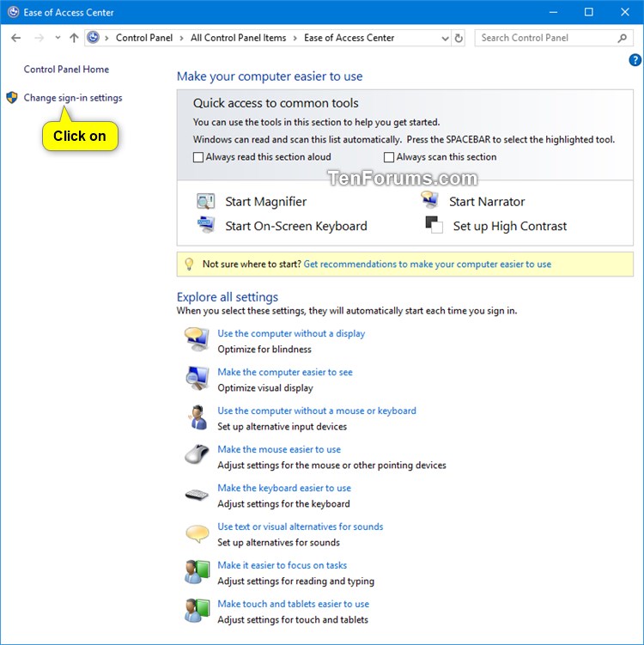Expand the chevron after Control Panel breadcrumb
Viewport: 644px width, 645px height.
pos(181,39)
